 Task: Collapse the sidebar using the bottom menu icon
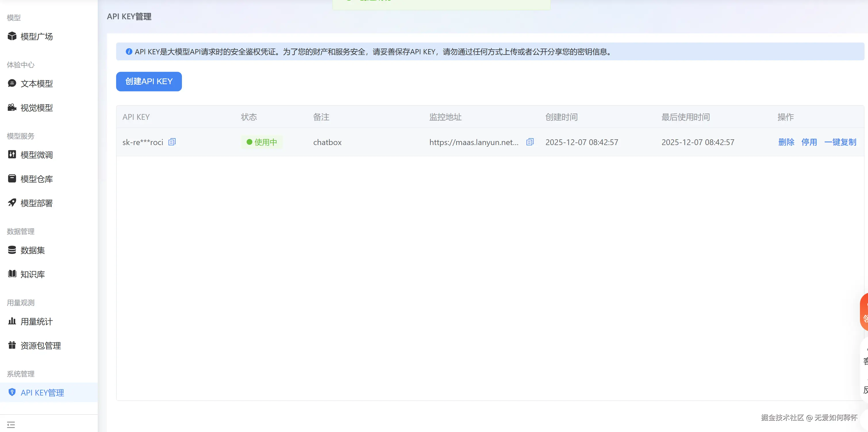(x=11, y=424)
